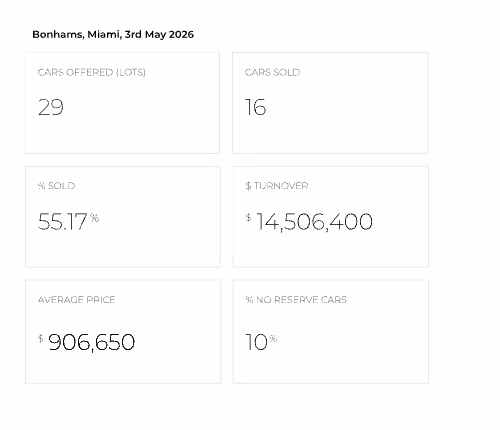The width and height of the screenshot is (500, 430).
Task: Click the dollar sign before 14,506,400
Action: coord(248,218)
